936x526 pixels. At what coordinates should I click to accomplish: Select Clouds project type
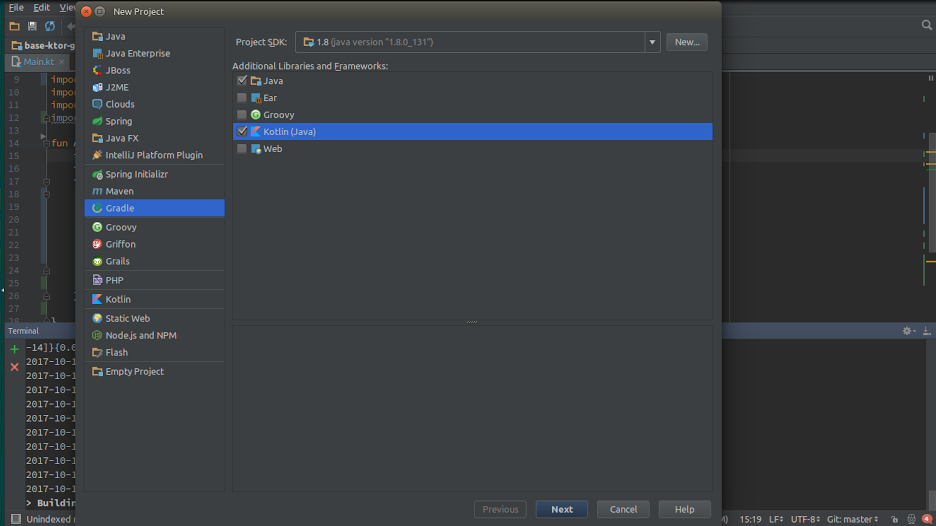tap(155, 104)
